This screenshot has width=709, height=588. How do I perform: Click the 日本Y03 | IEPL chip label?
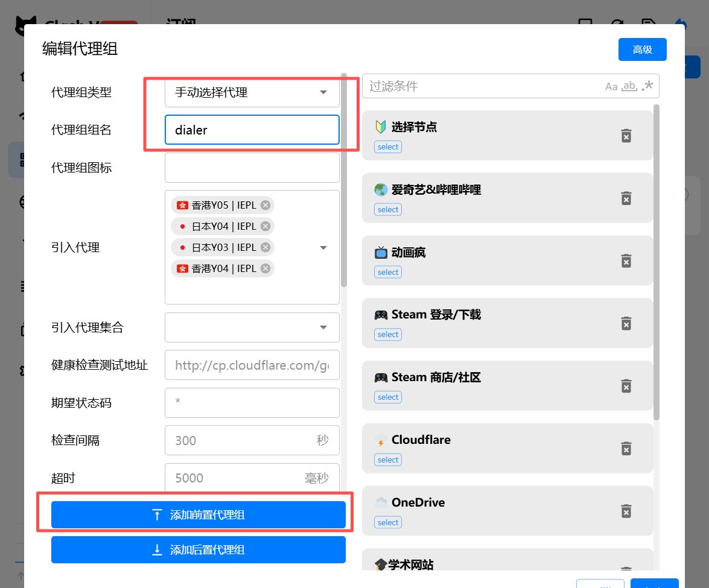[224, 247]
